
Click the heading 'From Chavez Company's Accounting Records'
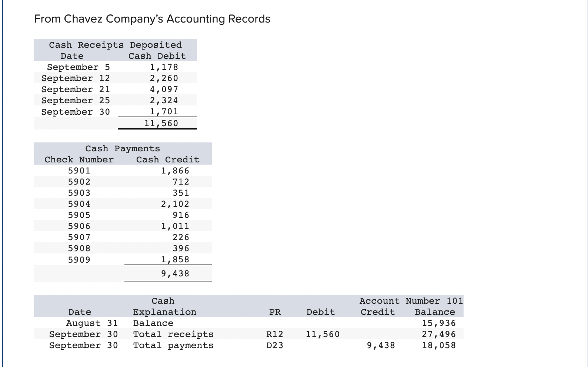point(152,19)
